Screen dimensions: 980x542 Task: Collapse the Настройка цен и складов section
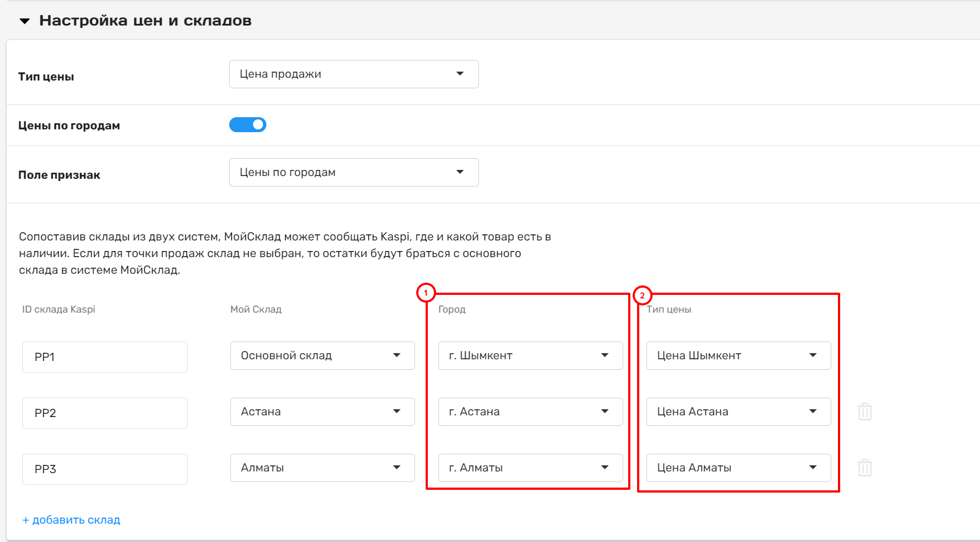[24, 21]
